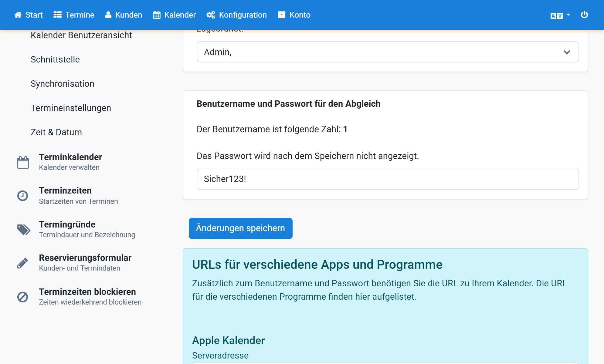Open Kunden in the navigation bar
Image resolution: width=604 pixels, height=364 pixels.
(124, 15)
